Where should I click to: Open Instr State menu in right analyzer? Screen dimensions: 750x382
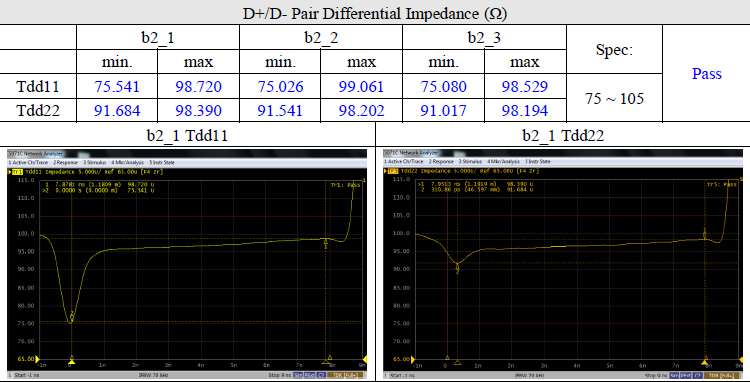pos(537,162)
